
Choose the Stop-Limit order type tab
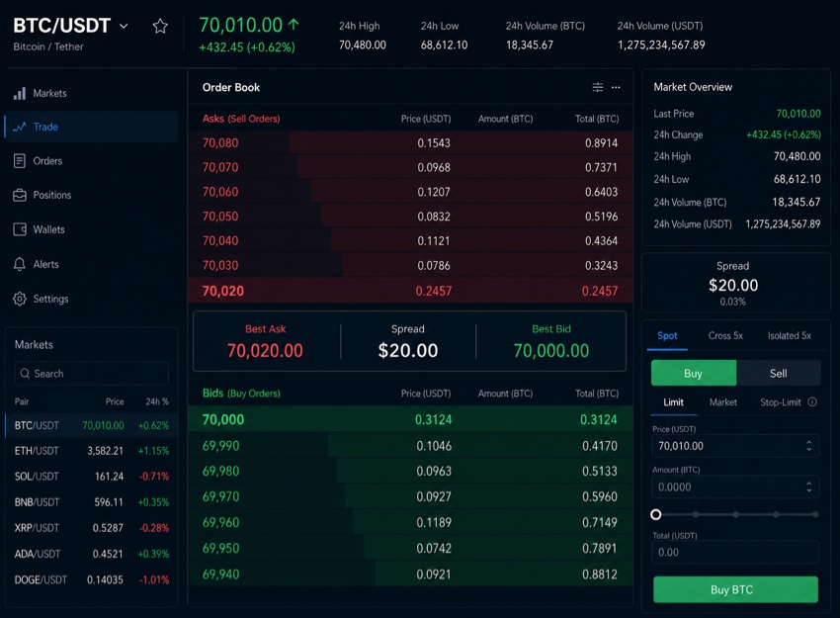[781, 402]
